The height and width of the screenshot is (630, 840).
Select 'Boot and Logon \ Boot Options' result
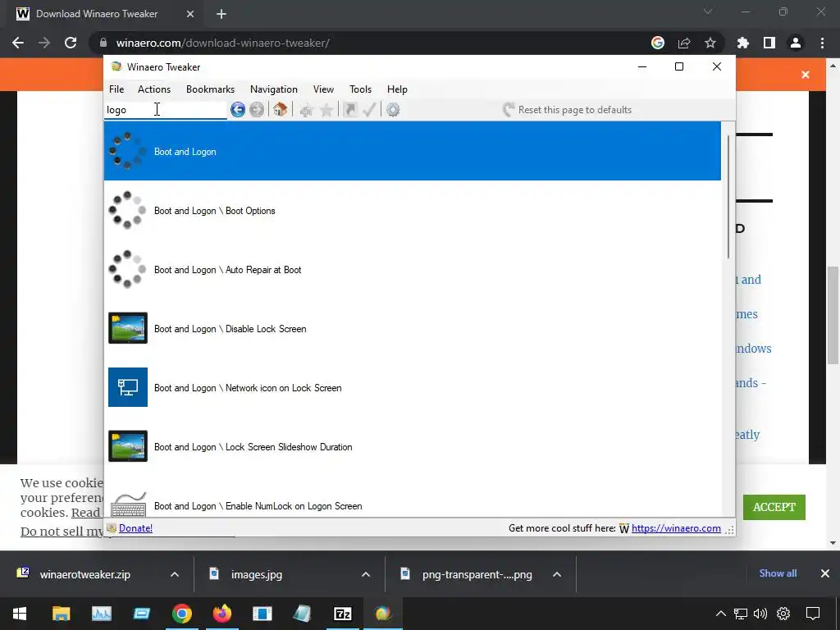pos(413,211)
